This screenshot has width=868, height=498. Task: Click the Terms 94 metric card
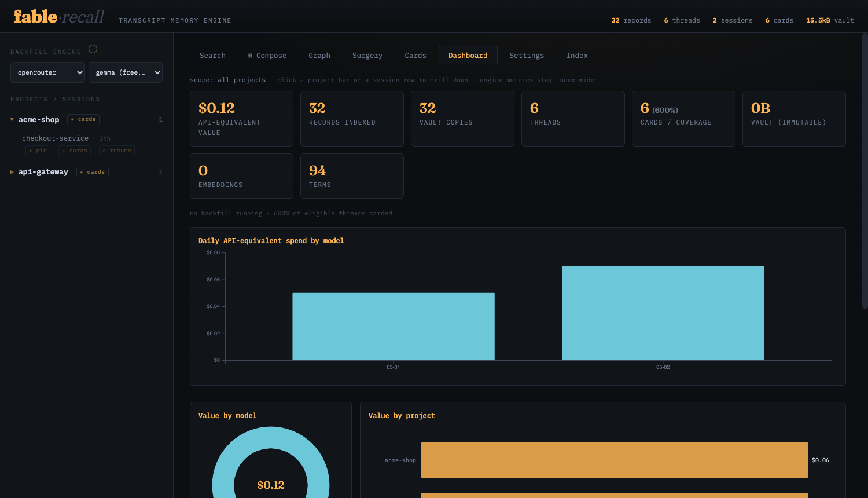(352, 176)
